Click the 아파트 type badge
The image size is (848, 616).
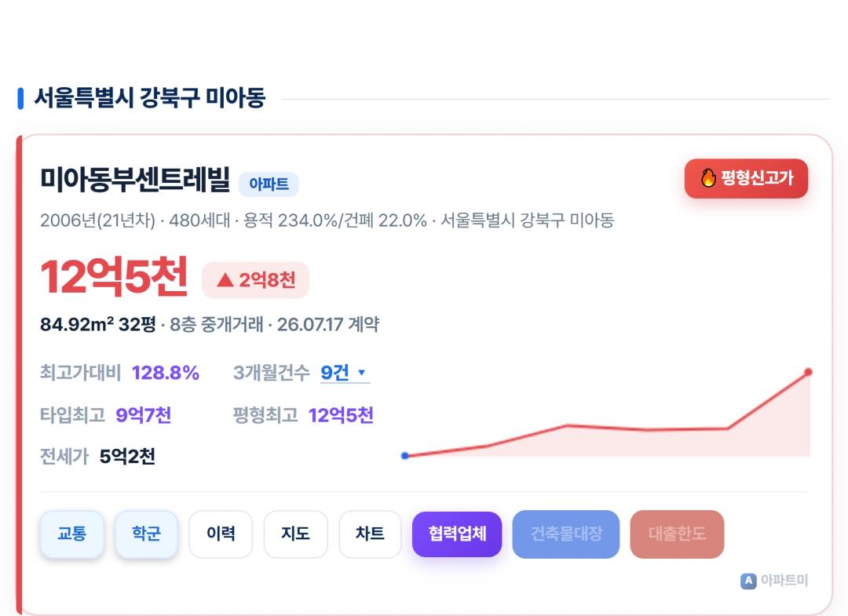(269, 184)
